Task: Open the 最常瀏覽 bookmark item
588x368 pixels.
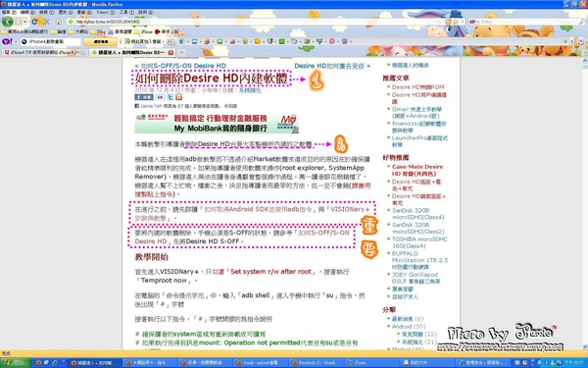Action: pos(120,32)
